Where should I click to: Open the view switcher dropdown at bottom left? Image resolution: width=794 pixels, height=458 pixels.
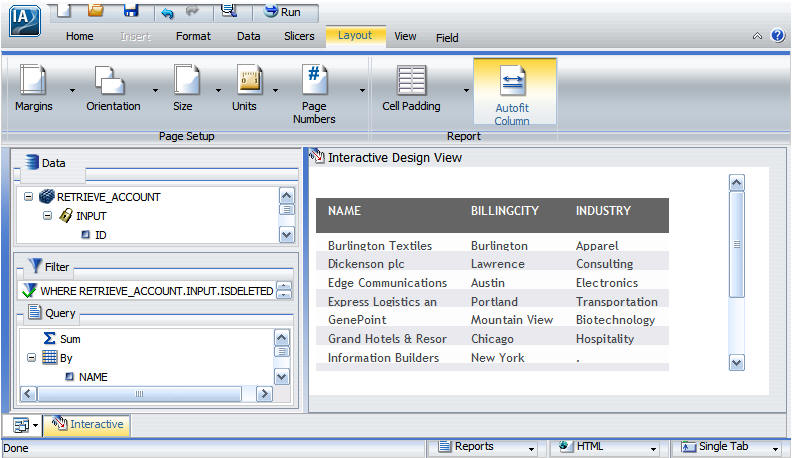tap(35, 426)
